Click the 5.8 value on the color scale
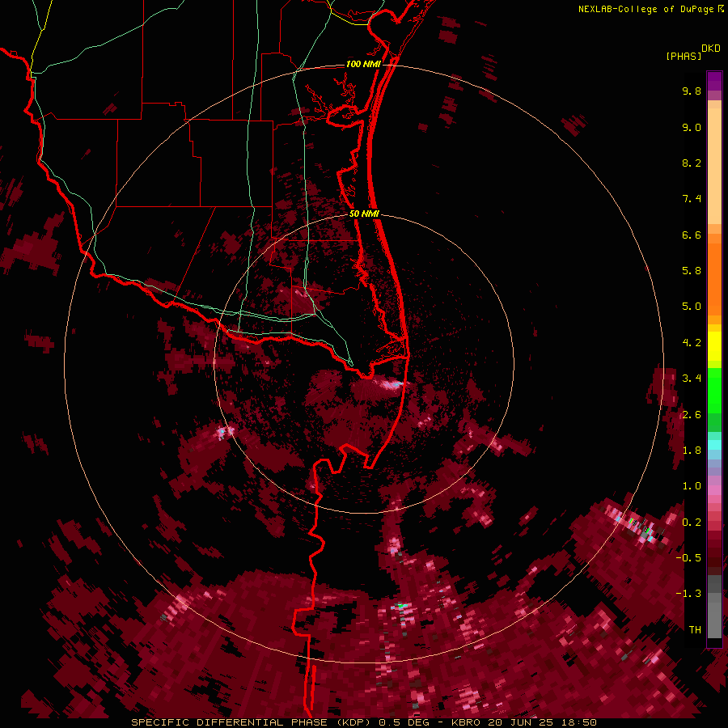This screenshot has width=728, height=728. pos(692,271)
